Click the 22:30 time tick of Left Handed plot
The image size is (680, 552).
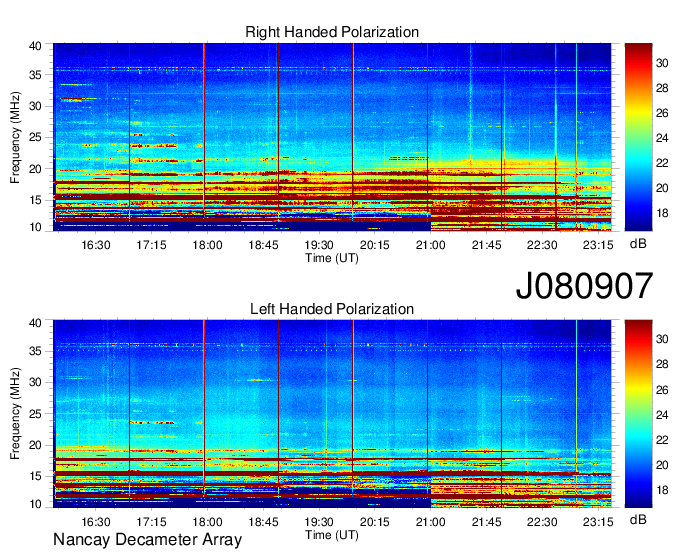coord(542,522)
